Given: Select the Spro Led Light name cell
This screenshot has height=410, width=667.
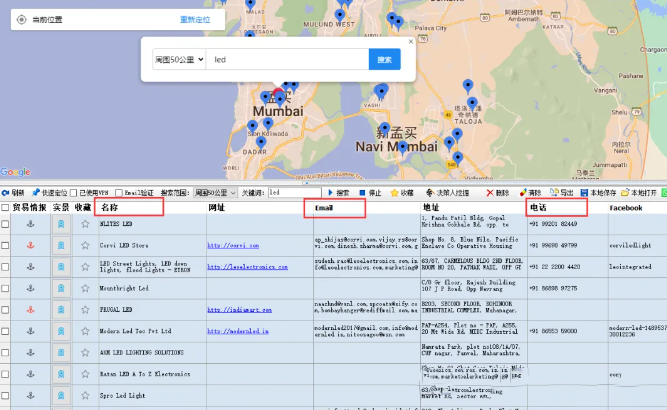Looking at the screenshot, I should click(153, 396).
